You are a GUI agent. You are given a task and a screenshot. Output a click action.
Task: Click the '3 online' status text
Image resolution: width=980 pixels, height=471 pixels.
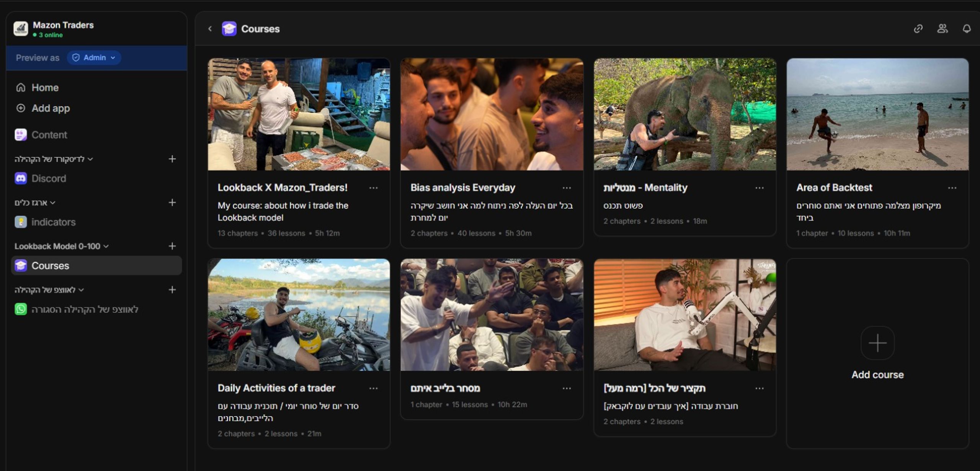[x=51, y=35]
